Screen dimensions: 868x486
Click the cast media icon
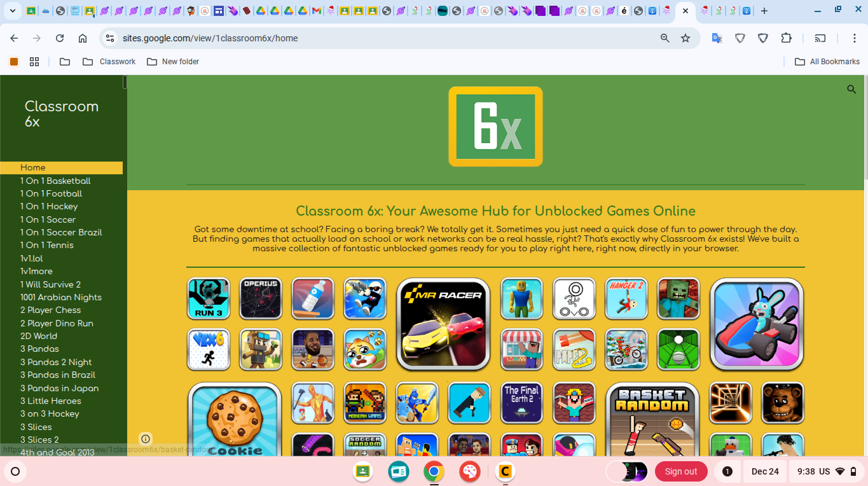pos(820,38)
